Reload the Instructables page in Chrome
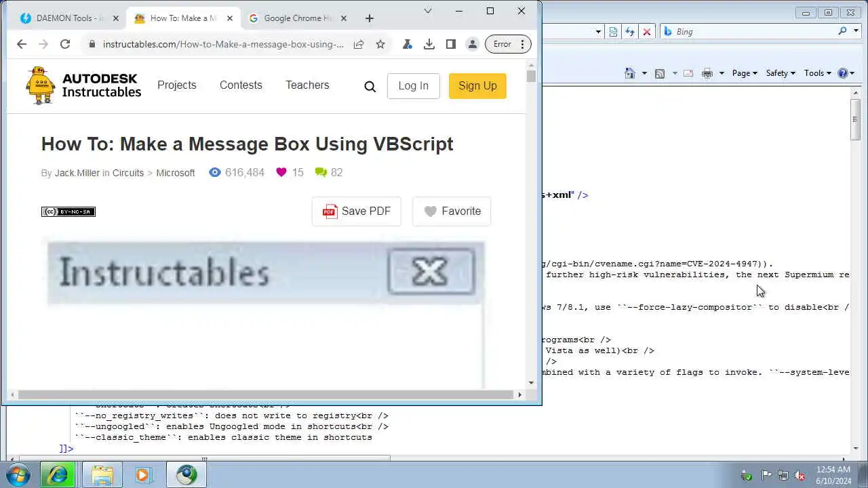Viewport: 868px width, 488px height. (x=65, y=44)
